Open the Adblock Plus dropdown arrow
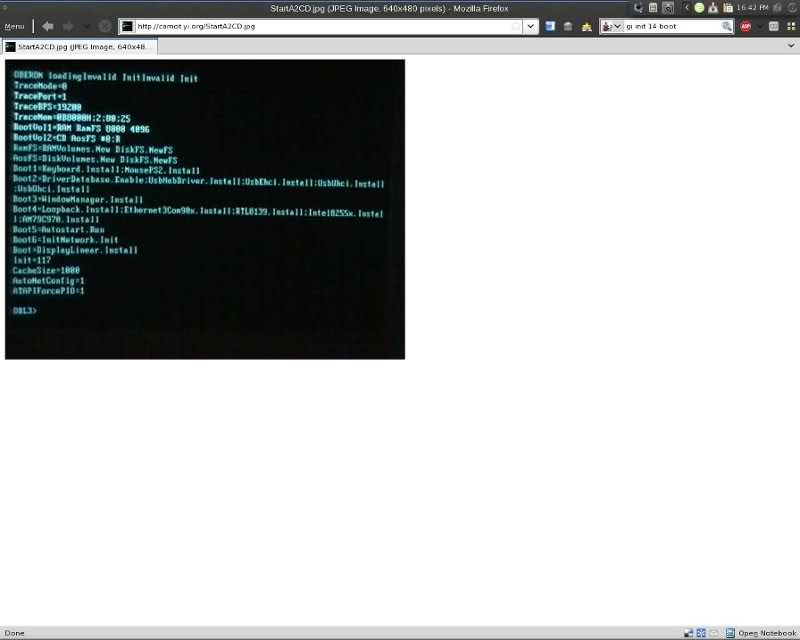Screen dimensions: 800x640 760,27
